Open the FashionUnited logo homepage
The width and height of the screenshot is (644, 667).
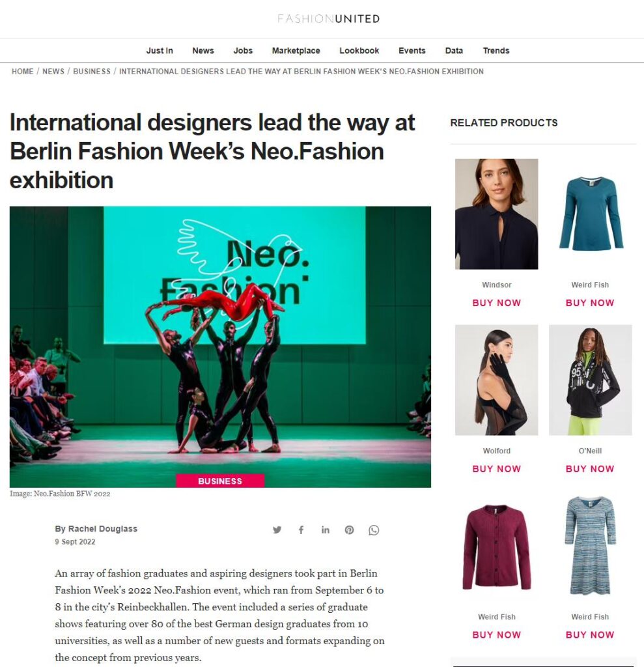(x=328, y=19)
